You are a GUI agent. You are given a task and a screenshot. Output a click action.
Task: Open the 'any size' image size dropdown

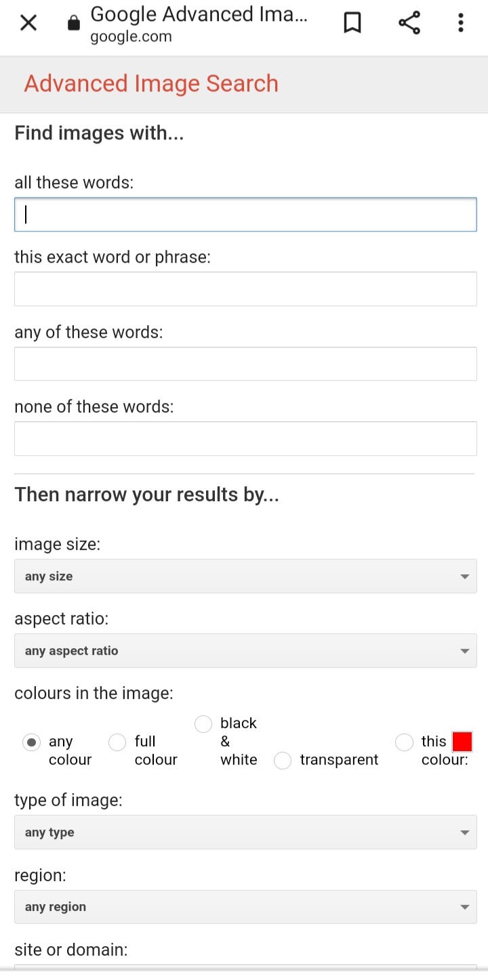(x=245, y=576)
